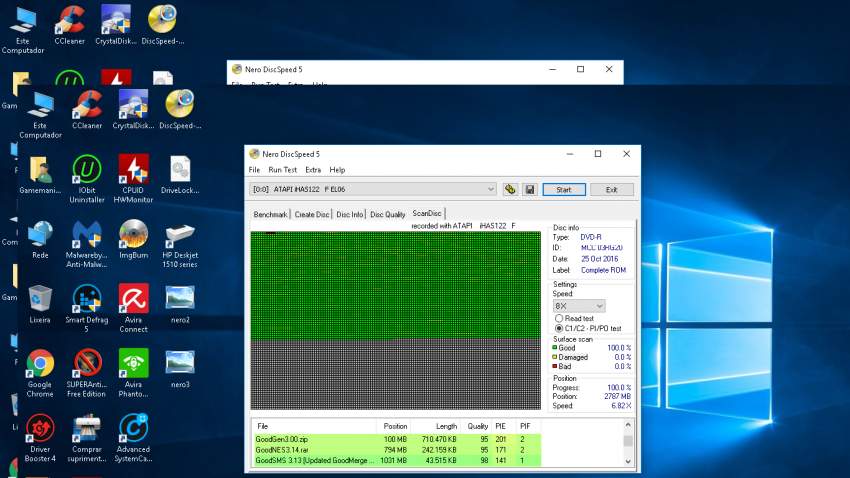The width and height of the screenshot is (850, 478).
Task: Open the CPUID HWMonitor desktop icon
Action: pos(133,179)
